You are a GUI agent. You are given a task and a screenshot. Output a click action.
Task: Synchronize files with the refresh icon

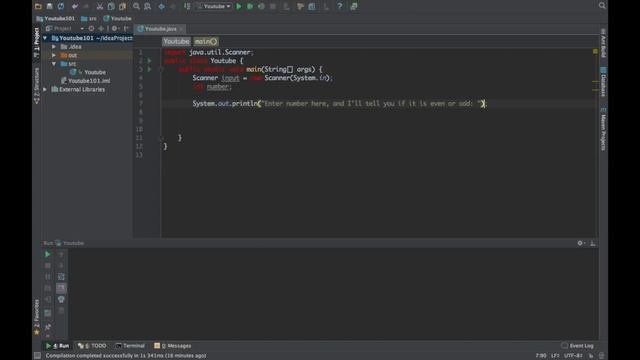point(61,6)
